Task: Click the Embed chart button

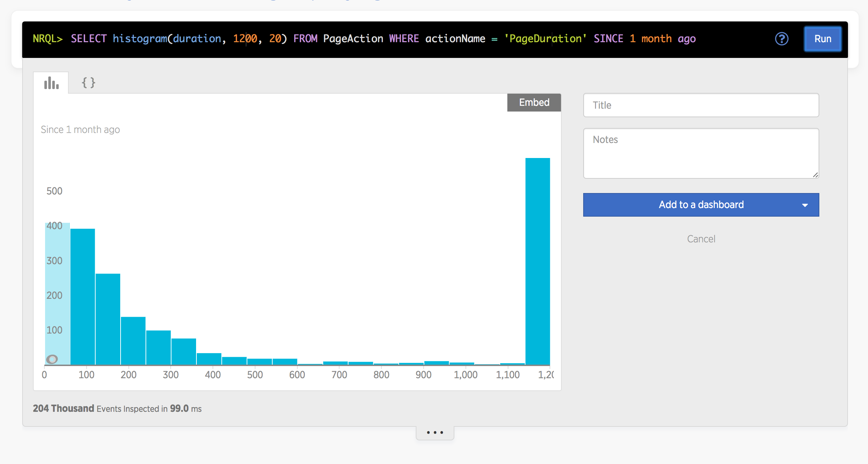Action: [534, 103]
